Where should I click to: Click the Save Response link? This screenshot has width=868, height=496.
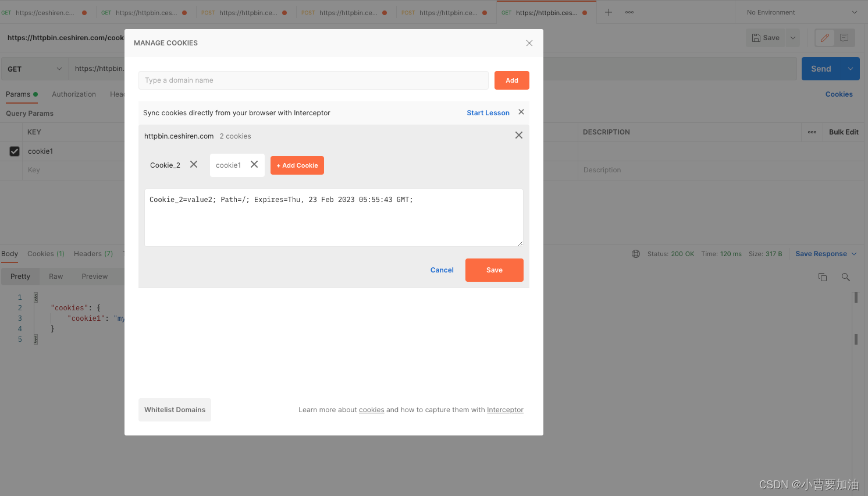821,254
